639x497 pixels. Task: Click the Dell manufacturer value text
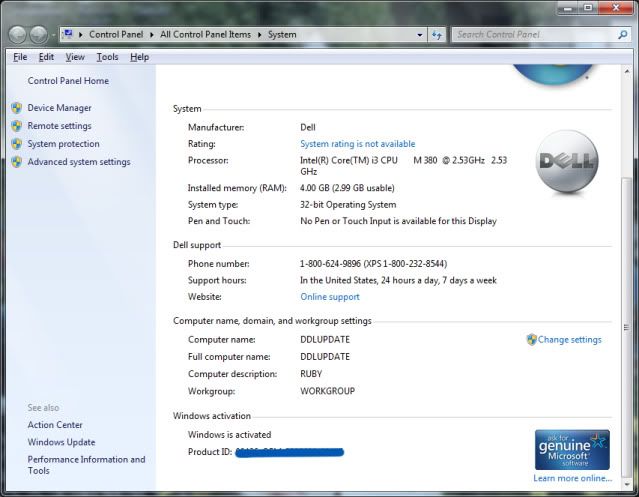[x=308, y=127]
